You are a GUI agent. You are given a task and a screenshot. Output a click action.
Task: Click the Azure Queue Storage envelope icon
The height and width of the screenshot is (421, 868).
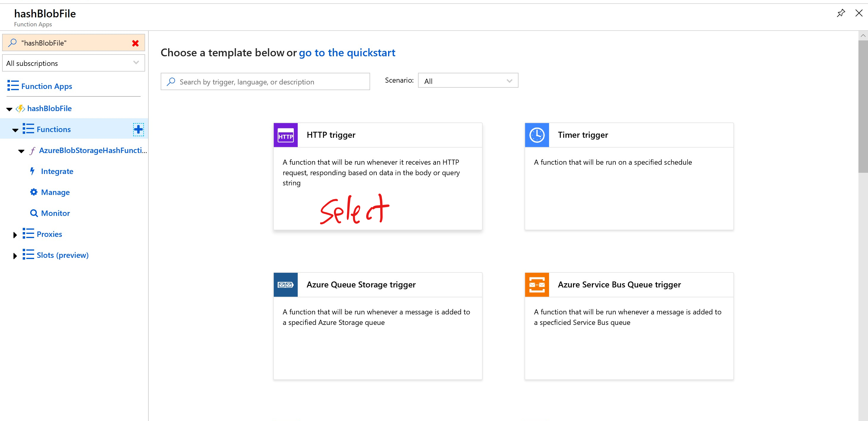coord(285,285)
